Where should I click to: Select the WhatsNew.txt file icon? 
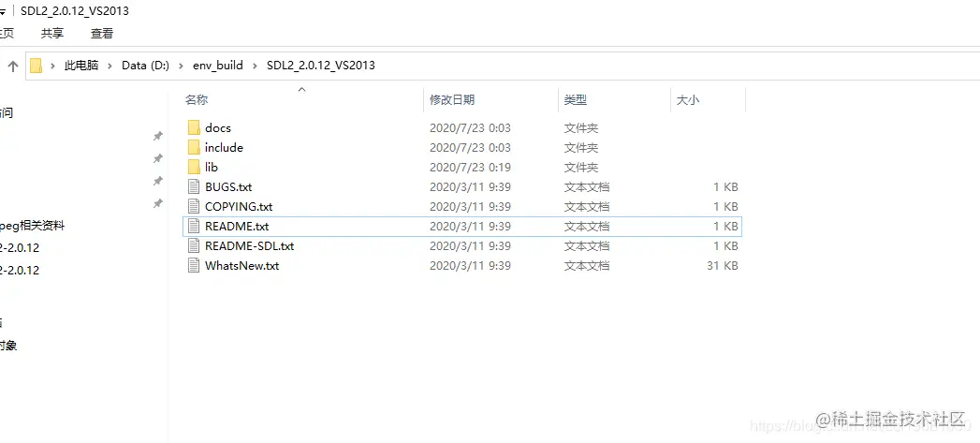point(194,265)
